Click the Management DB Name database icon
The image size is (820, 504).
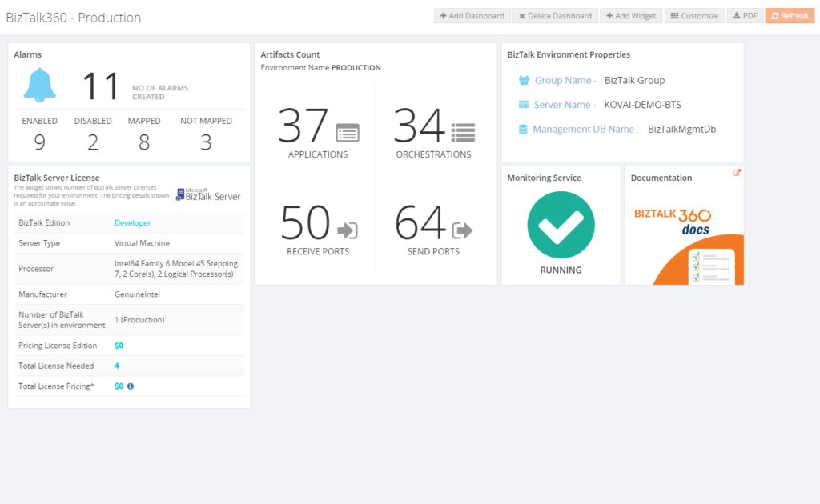click(x=524, y=129)
